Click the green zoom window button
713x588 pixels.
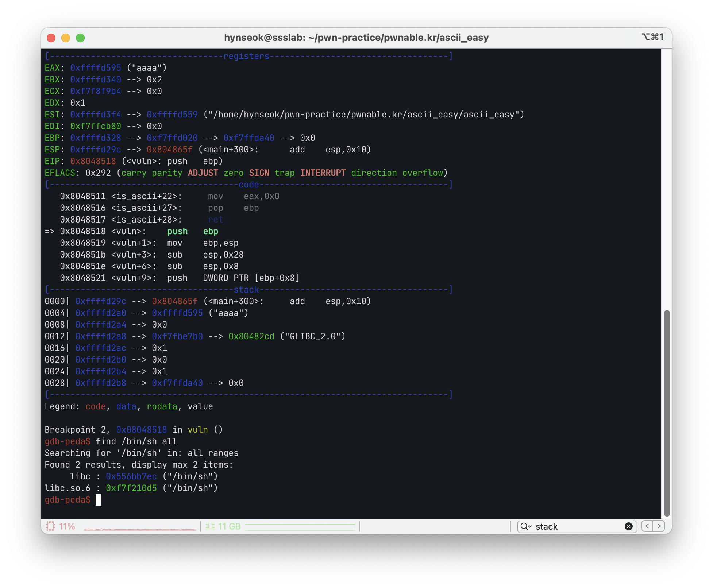pyautogui.click(x=80, y=38)
